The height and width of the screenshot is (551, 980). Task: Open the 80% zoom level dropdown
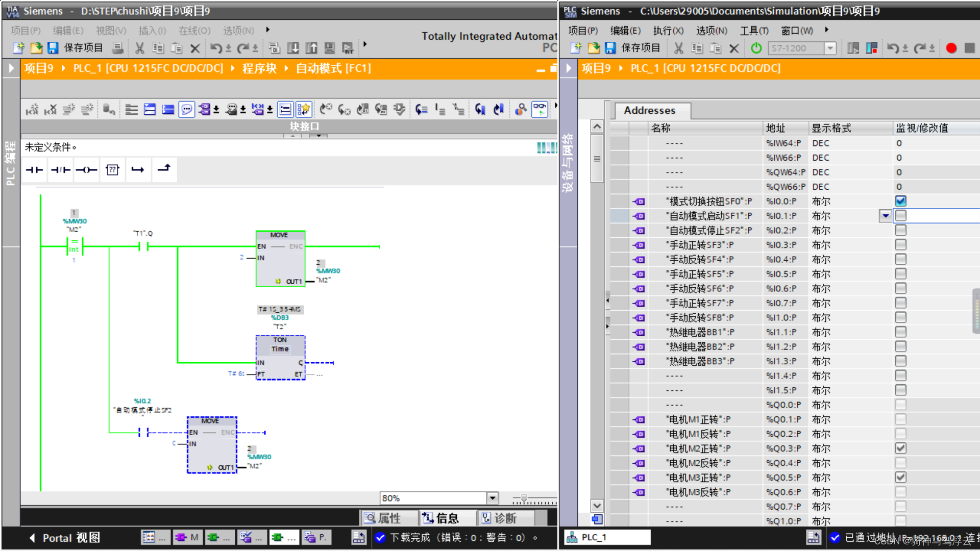(x=493, y=498)
